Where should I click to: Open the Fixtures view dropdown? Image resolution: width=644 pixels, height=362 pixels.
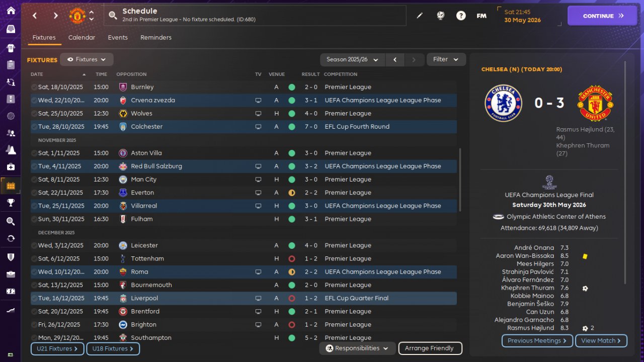87,59
